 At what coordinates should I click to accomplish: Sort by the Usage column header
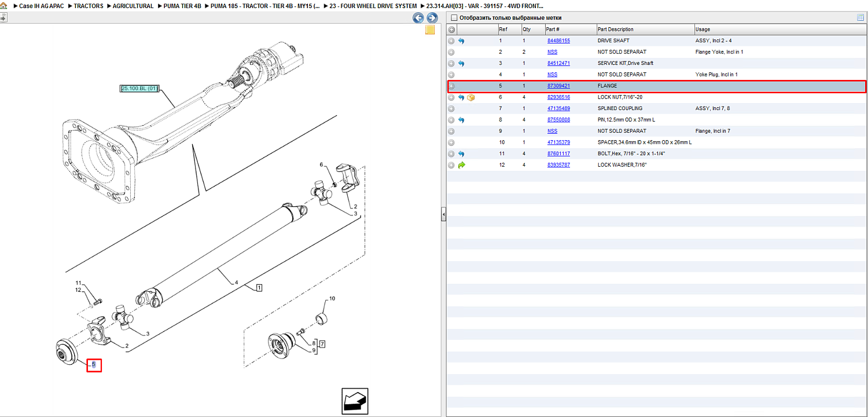[x=779, y=30]
